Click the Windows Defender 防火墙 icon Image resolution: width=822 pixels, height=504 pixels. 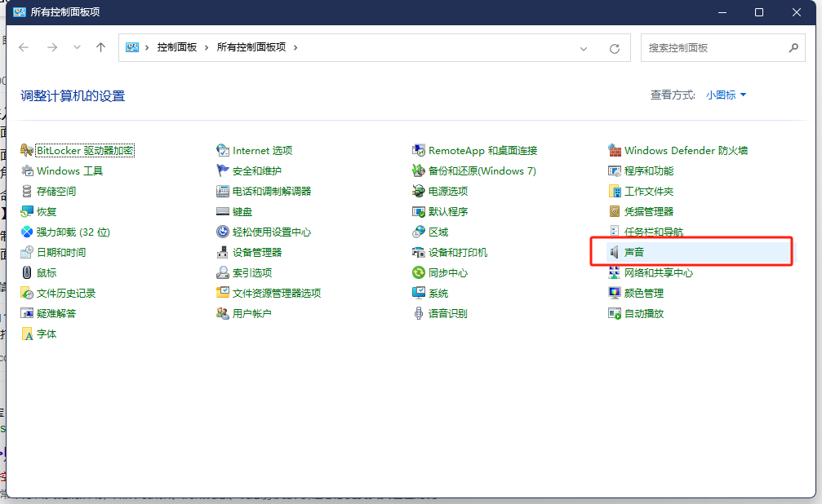coord(615,151)
